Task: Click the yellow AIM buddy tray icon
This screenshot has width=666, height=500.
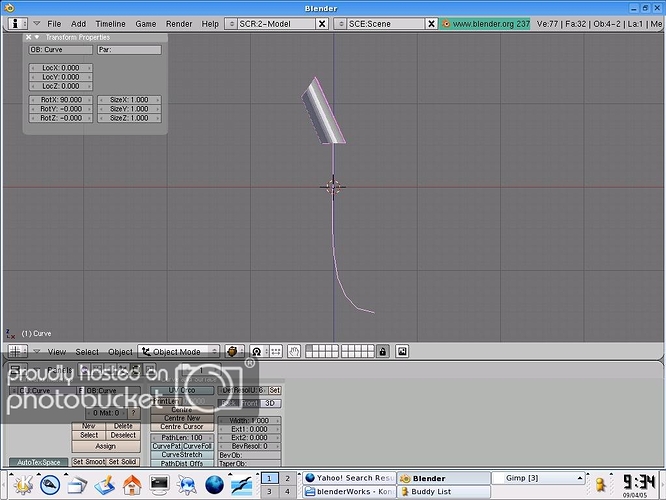Action: click(600, 485)
